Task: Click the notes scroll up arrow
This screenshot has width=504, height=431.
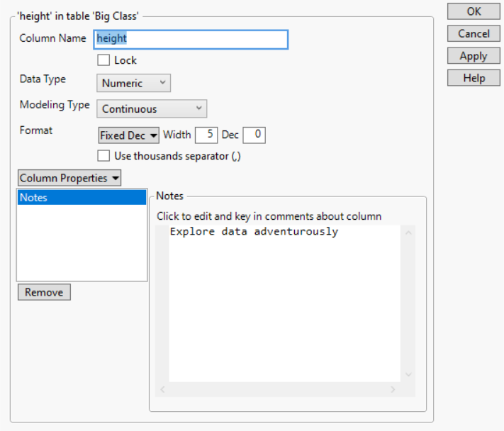Action: 408,233
